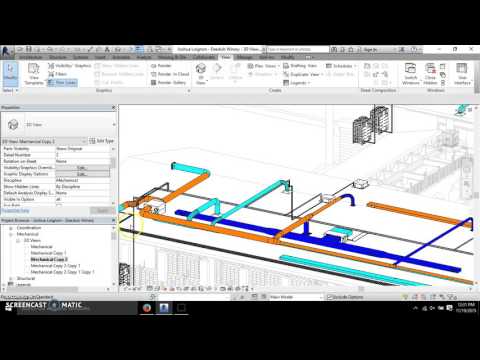Close the Project Browser panel
This screenshot has height=360, width=480.
(113, 220)
